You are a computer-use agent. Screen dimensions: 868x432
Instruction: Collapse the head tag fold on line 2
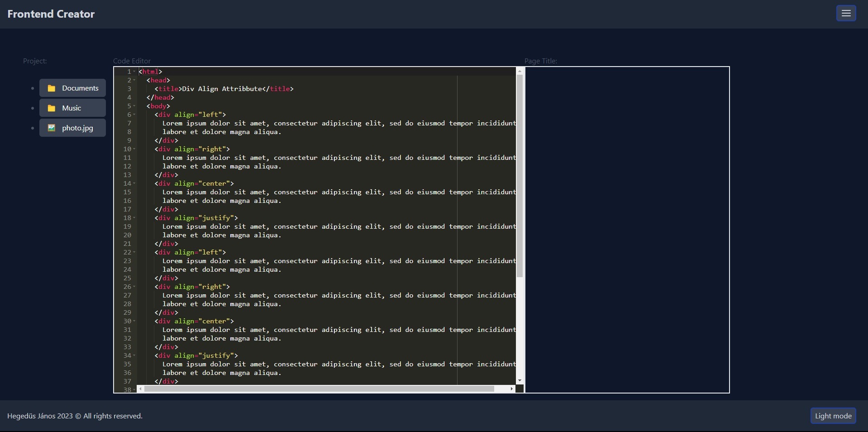click(134, 80)
